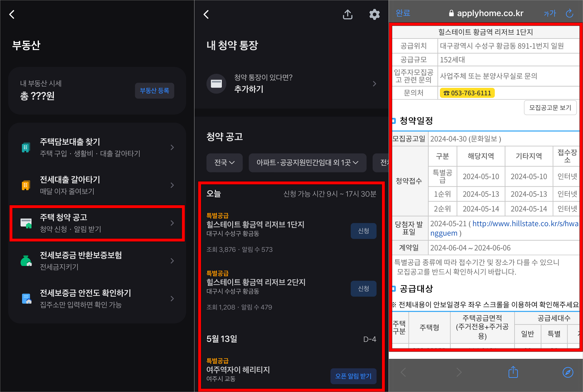Viewport: 583px width, 392px height.
Task: Open settings gear icon
Action: [374, 15]
